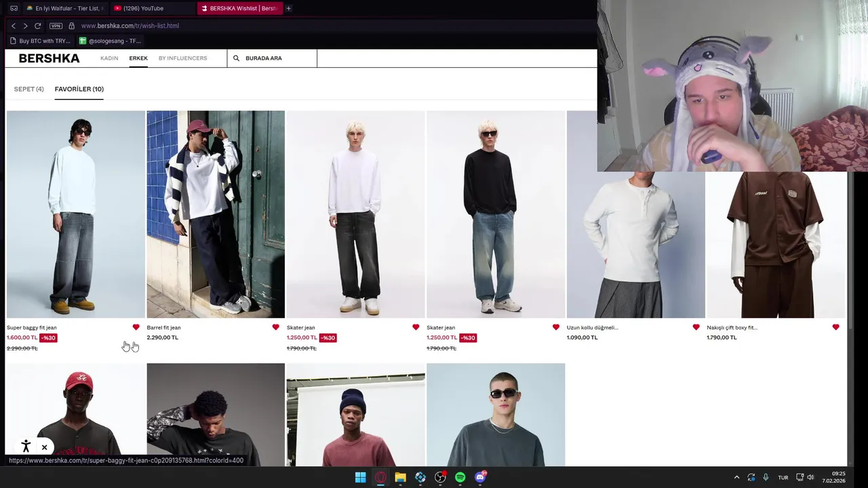Open white-sweater Skater jean product image
This screenshot has width=868, height=488.
(x=355, y=214)
